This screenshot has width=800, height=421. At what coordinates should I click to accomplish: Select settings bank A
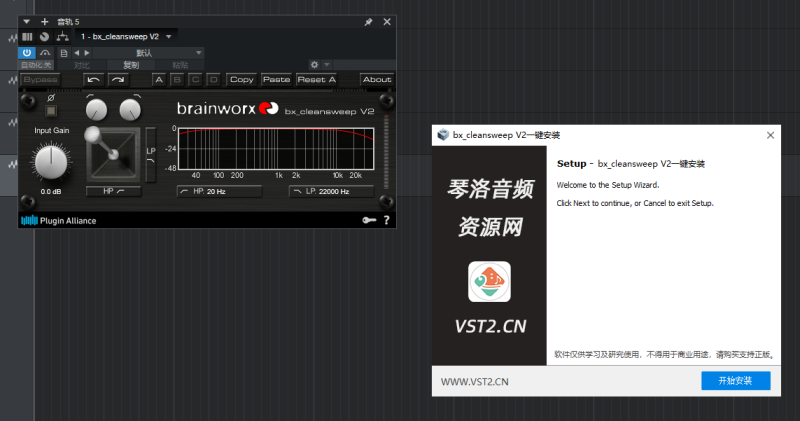click(159, 80)
